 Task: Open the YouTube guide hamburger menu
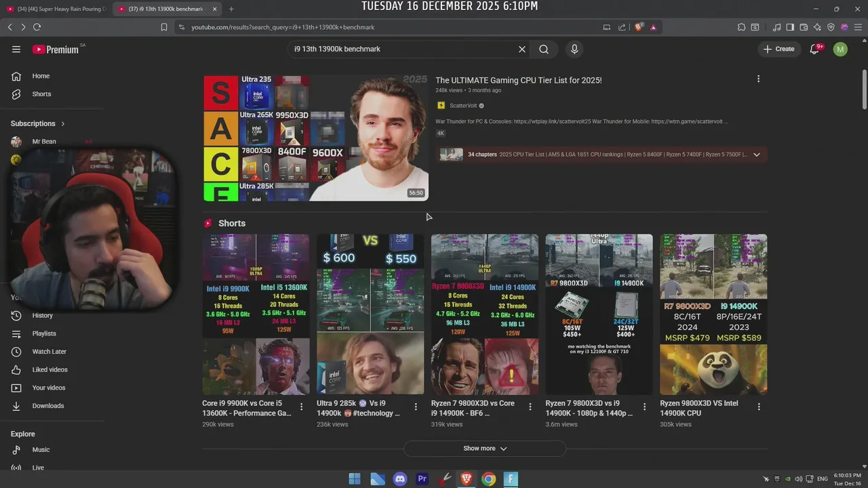(16, 49)
